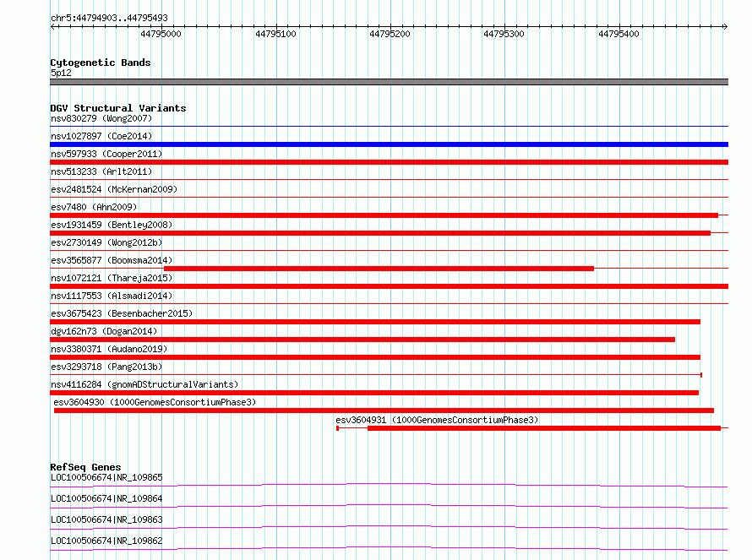This screenshot has width=752, height=560.
Task: Click the red bar of esv1931459
Action: (380, 233)
